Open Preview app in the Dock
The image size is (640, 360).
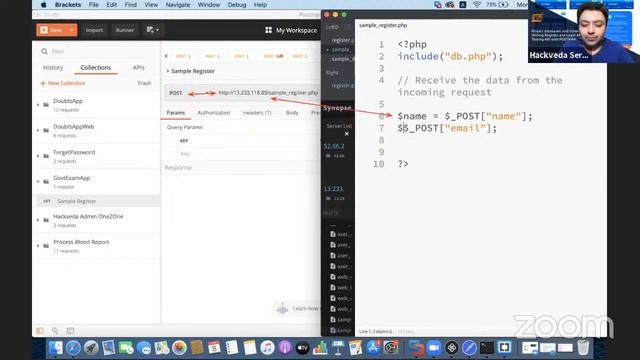(x=109, y=348)
